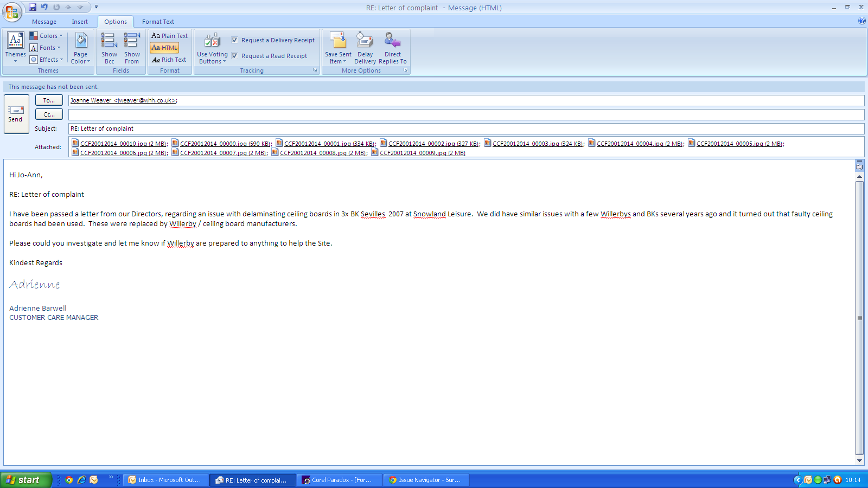Screen dimensions: 868x488
Task: Select attachment CCF20012014_00008.jpg
Action: 319,153
